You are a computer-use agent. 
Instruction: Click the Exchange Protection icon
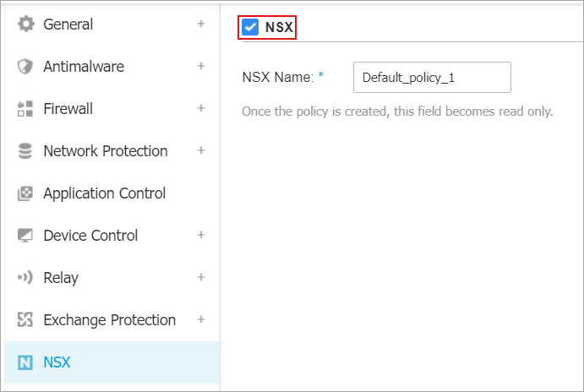pos(25,320)
